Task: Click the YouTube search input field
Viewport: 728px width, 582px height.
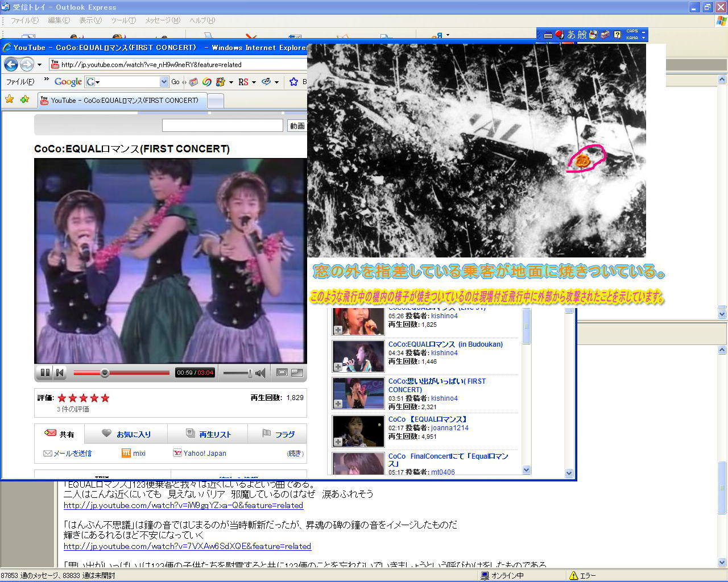Action: 222,126
